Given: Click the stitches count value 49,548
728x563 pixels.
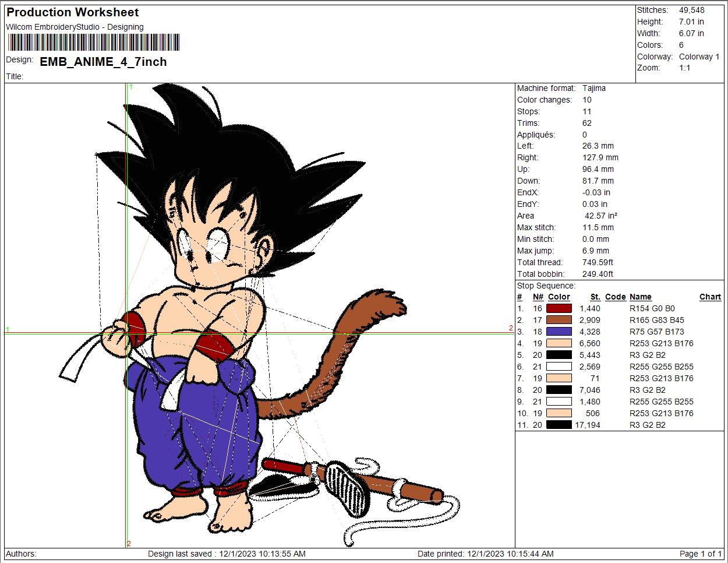Looking at the screenshot, I should (691, 10).
